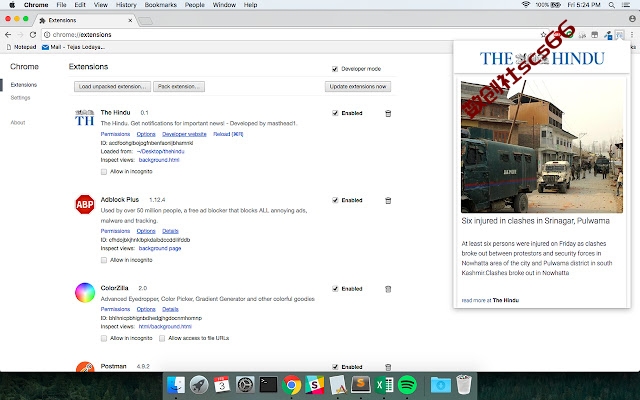Open Finder from the dock
Viewport: 640px width, 400px height.
(x=176, y=384)
